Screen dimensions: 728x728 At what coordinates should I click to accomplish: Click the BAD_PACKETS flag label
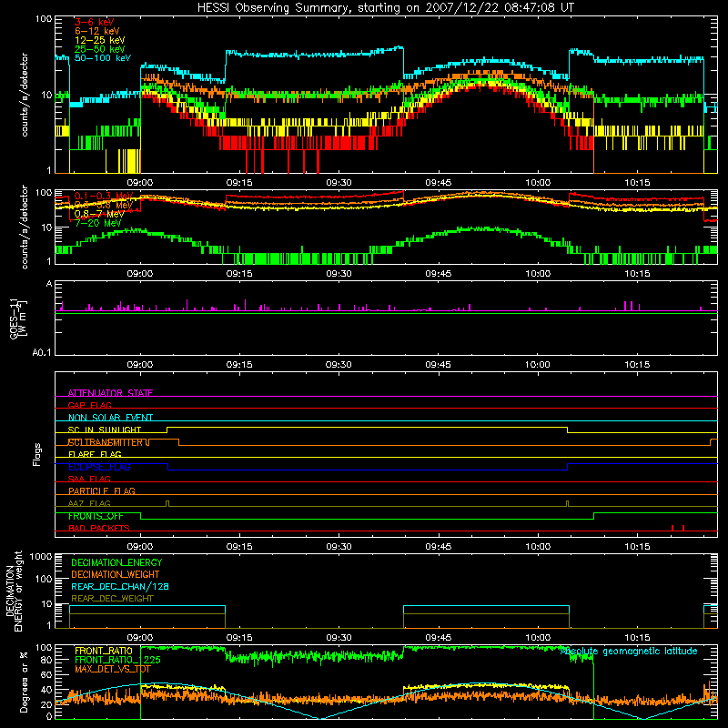click(x=99, y=529)
